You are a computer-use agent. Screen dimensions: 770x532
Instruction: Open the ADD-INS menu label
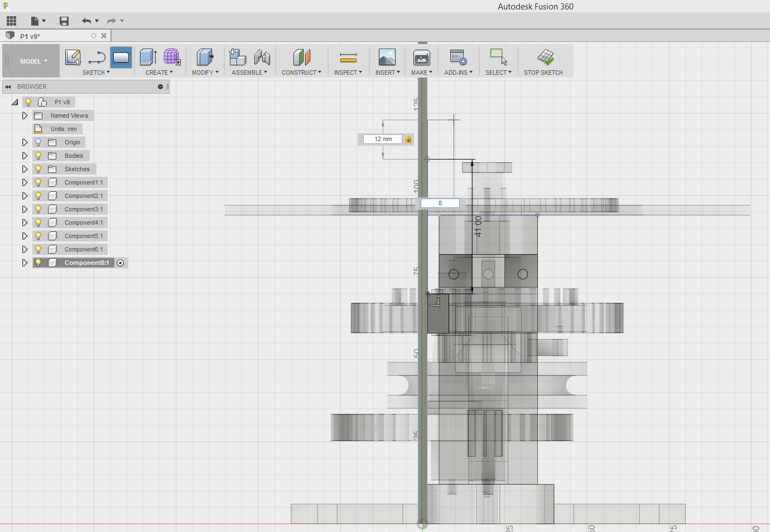click(458, 72)
